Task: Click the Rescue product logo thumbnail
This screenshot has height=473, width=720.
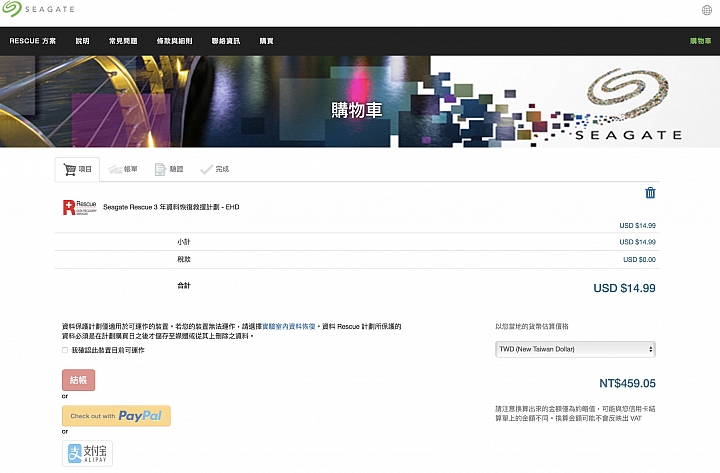Action: pos(79,207)
